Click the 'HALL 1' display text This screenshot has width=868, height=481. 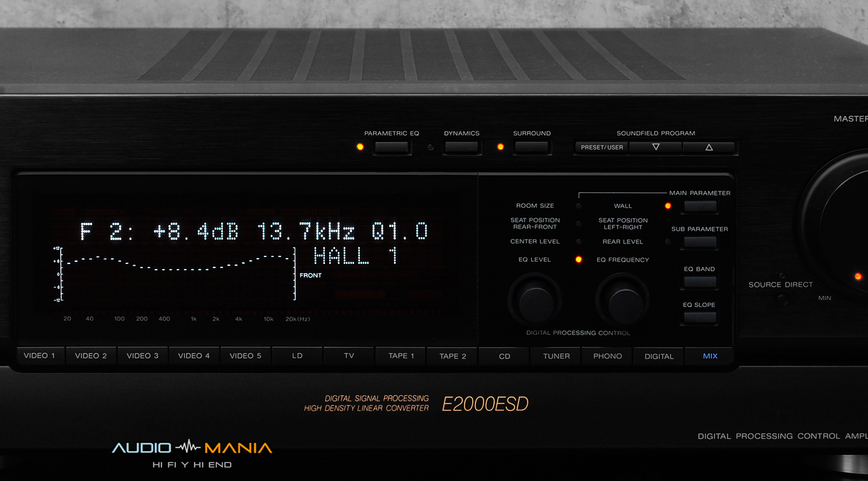point(356,255)
